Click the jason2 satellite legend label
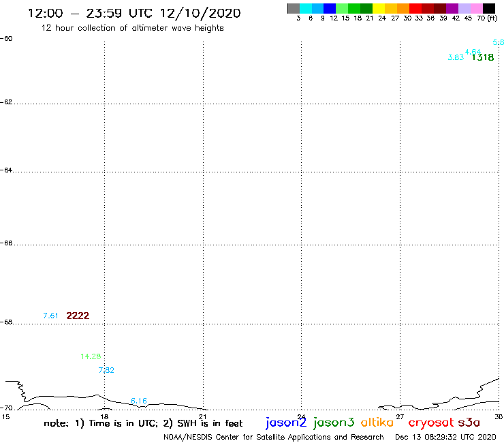Viewport: 504px width, 443px height. (286, 423)
